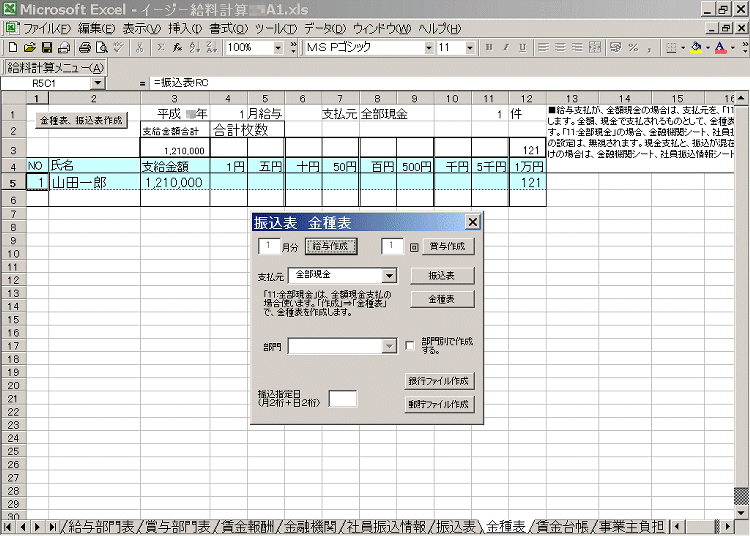Click the Print icon in toolbar

click(x=85, y=47)
